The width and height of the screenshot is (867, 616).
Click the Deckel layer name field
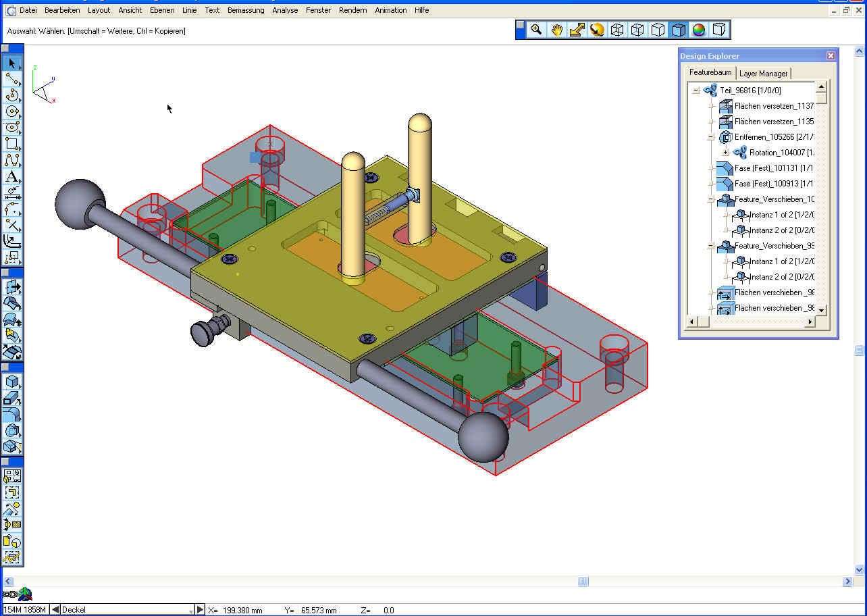pos(125,609)
